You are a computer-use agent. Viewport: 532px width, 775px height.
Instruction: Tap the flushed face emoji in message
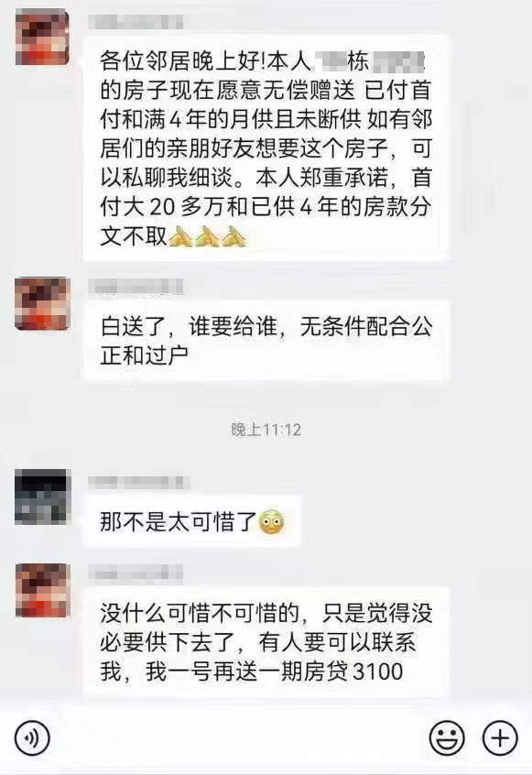272,521
